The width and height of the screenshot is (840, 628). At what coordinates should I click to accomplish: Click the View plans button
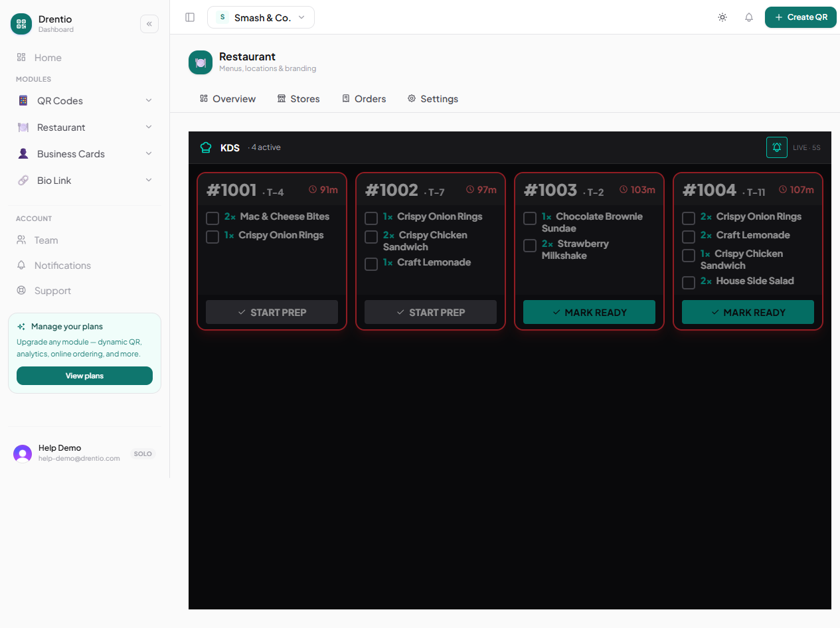pyautogui.click(x=84, y=376)
